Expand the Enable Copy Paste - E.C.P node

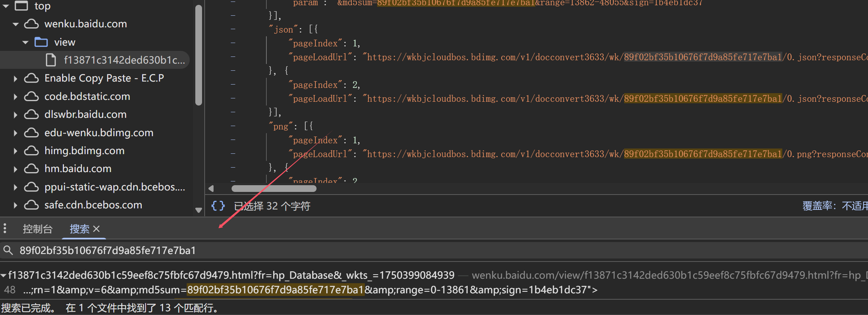click(x=15, y=78)
